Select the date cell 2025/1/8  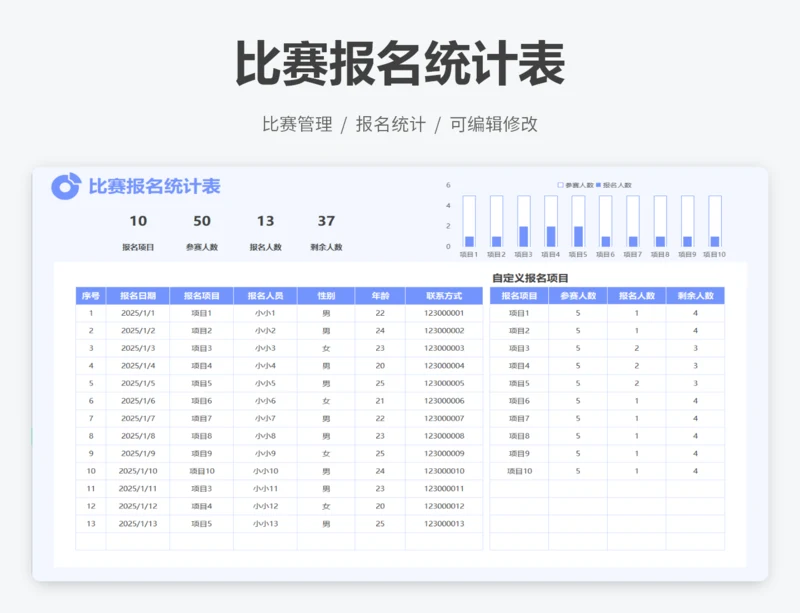[x=138, y=435]
